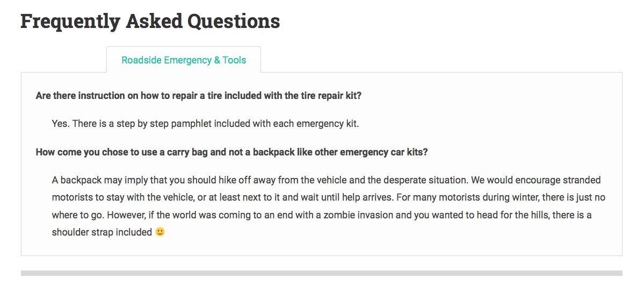Expand the carry bag versus backpack question
644x306 pixels.
click(231, 152)
